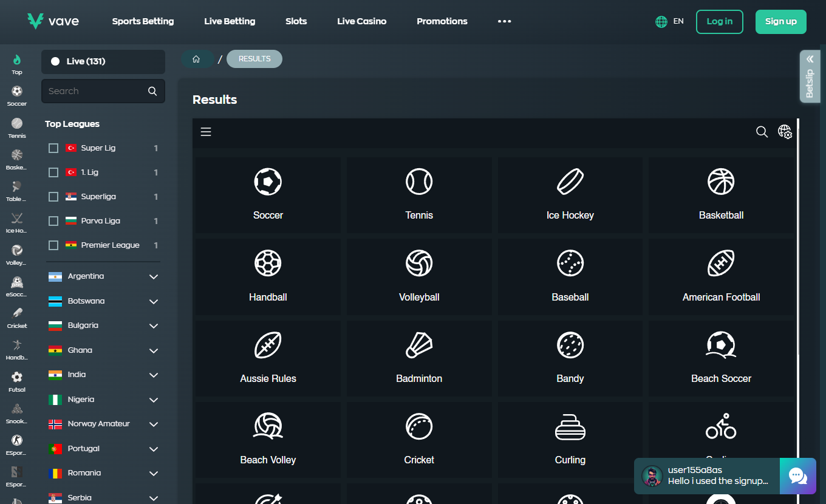
Task: Open Sports Betting in top navigation
Action: [x=143, y=21]
